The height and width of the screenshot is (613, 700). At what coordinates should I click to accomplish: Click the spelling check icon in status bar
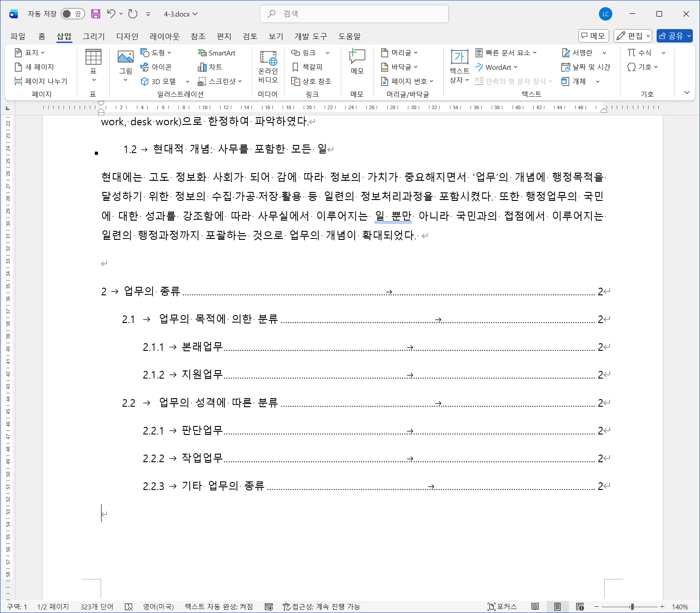pyautogui.click(x=129, y=607)
